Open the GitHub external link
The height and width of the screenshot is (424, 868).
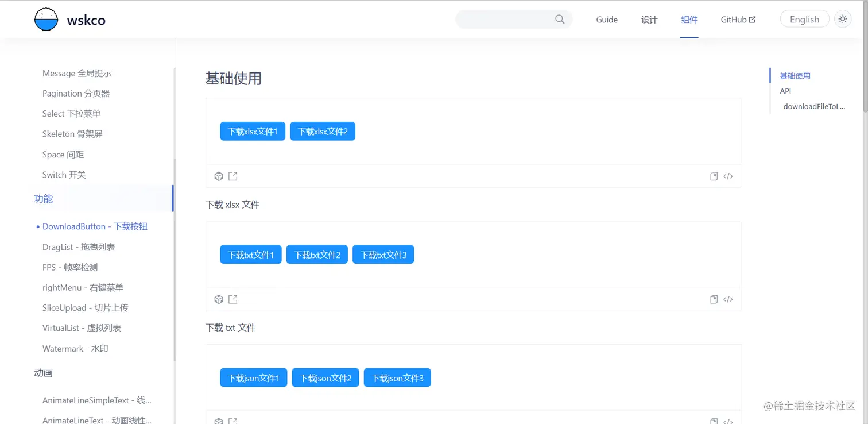click(x=738, y=20)
